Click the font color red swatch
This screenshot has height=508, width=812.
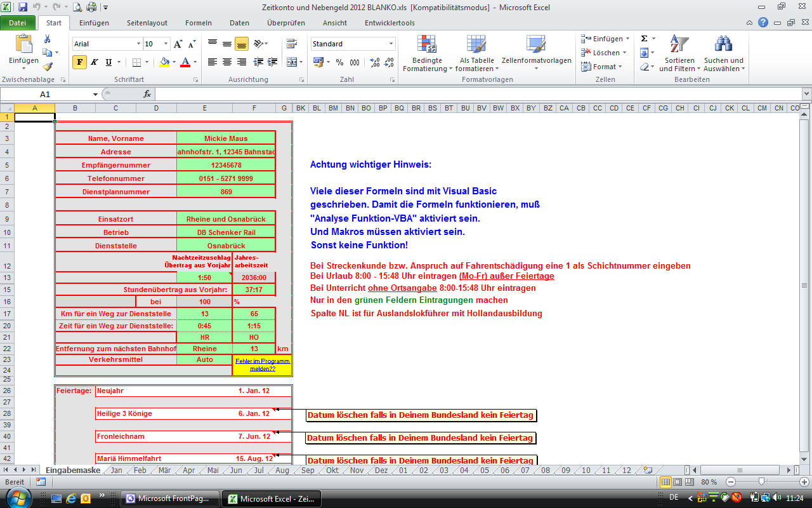tap(185, 62)
